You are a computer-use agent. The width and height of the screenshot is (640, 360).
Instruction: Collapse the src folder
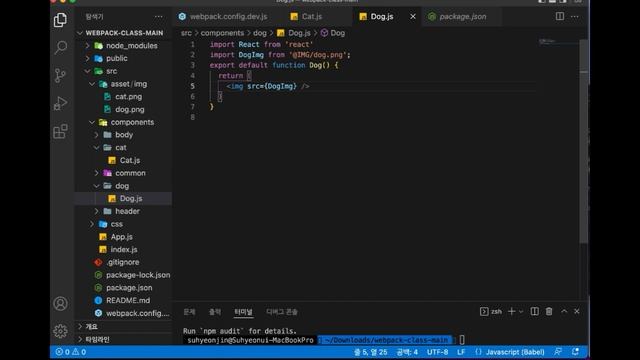[x=123, y=71]
